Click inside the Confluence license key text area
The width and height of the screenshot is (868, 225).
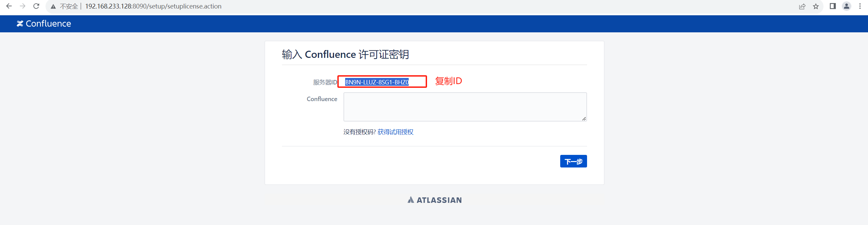point(465,107)
